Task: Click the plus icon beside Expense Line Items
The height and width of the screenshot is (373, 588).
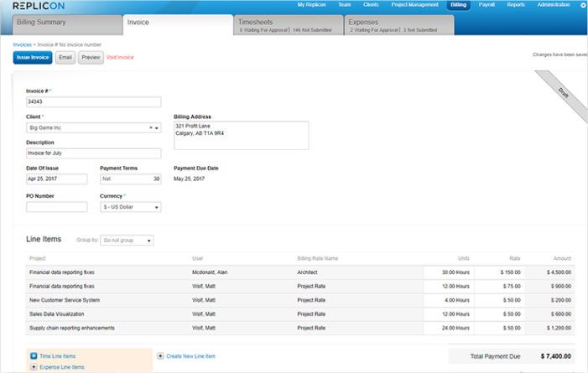Action: pyautogui.click(x=34, y=366)
